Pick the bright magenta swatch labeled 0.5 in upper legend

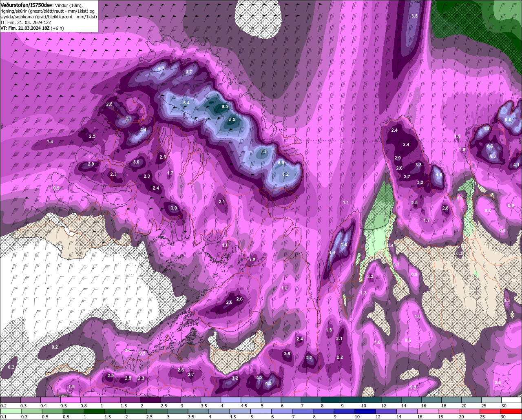[71, 400]
